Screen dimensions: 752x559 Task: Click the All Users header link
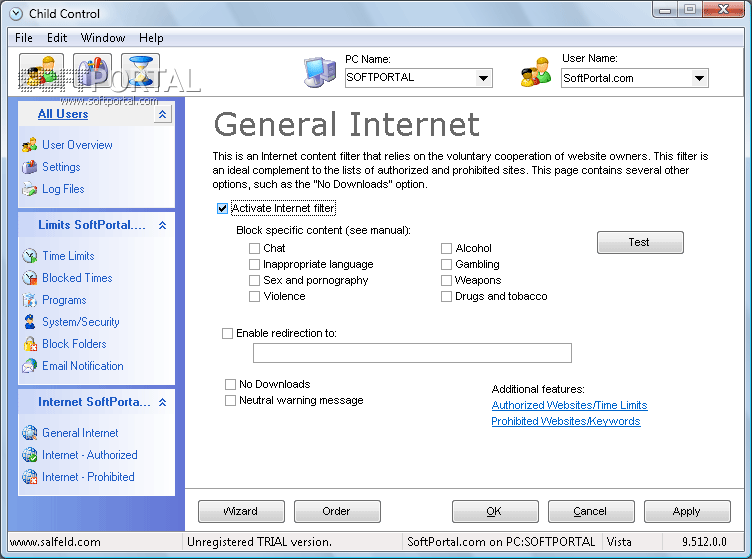pos(63,114)
